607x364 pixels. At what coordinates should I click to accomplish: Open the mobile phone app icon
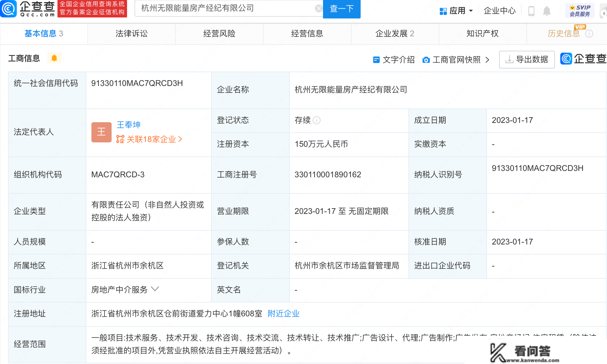point(531,11)
